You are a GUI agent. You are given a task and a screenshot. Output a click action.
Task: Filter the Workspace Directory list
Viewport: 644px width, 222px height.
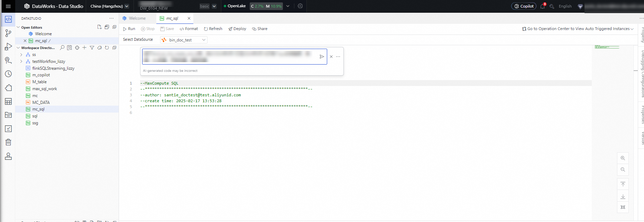click(92, 48)
